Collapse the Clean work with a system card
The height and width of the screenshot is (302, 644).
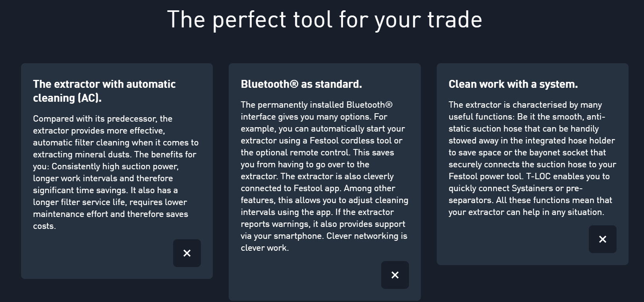(x=603, y=239)
